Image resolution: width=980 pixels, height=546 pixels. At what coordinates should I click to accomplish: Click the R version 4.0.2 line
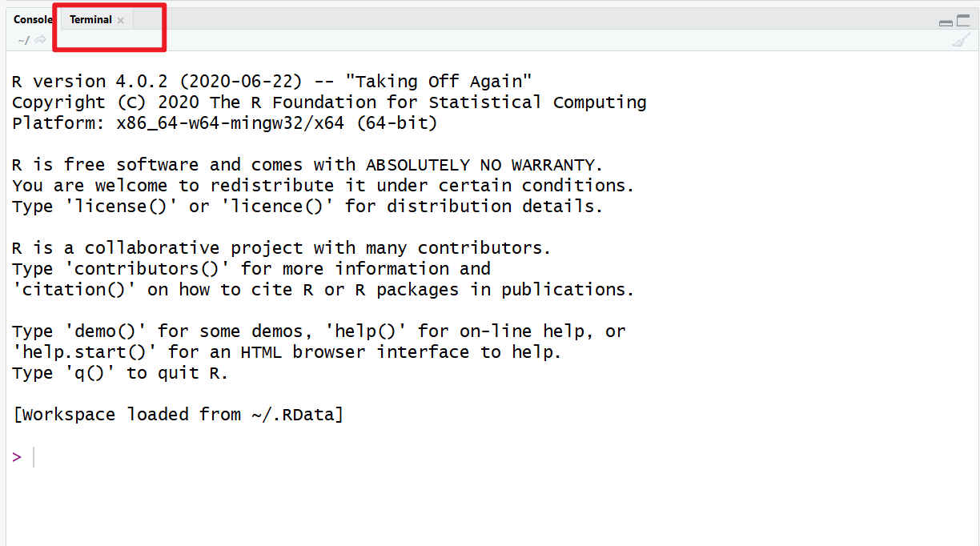point(272,82)
